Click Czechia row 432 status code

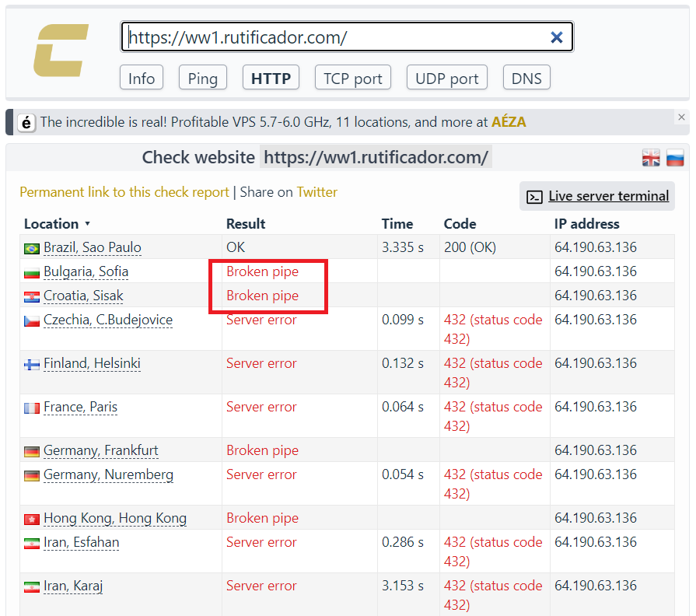(493, 329)
